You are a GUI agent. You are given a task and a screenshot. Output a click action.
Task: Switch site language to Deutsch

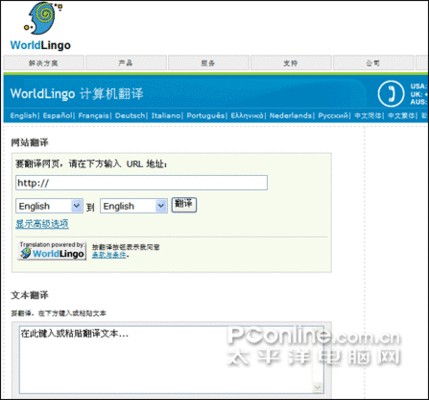(130, 116)
